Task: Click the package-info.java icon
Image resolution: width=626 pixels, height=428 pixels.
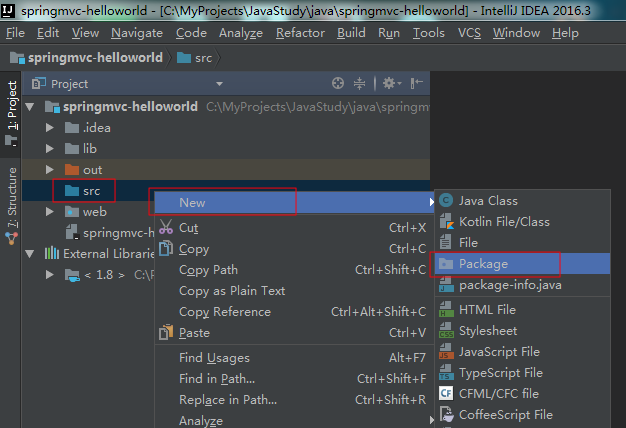Action: tap(446, 285)
